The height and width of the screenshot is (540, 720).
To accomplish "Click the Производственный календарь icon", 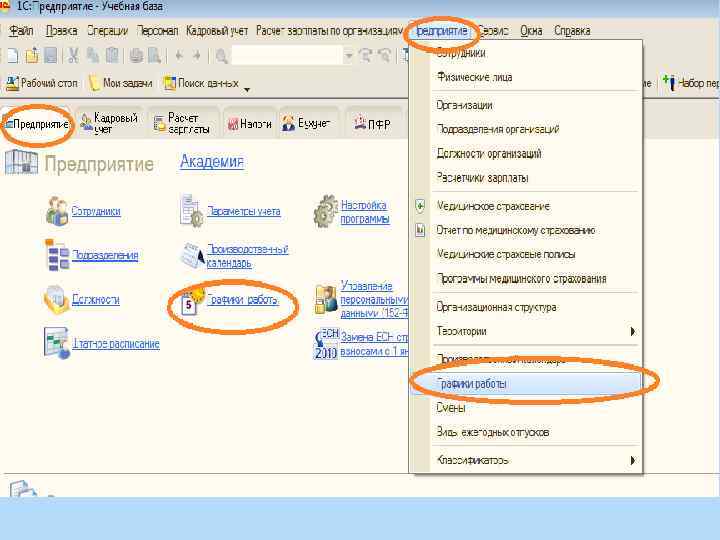I will coord(192,256).
